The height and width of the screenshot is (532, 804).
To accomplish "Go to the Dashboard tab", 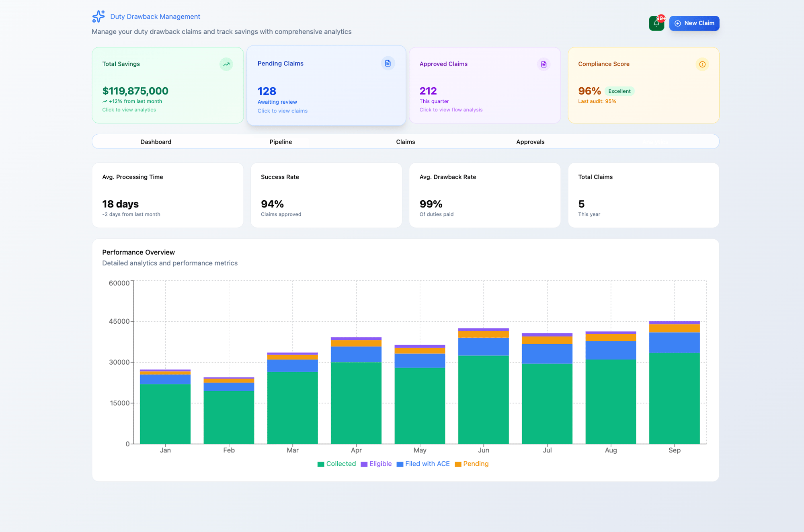I will [x=156, y=142].
